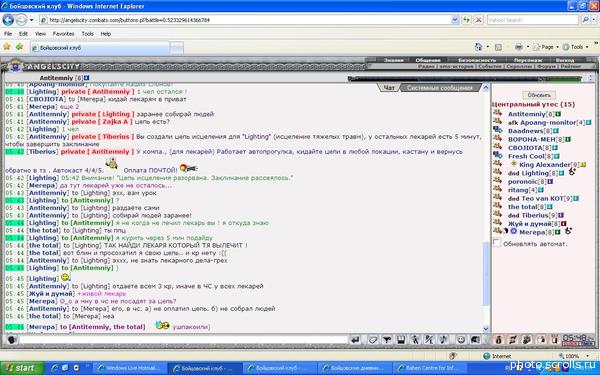Click the Favorites star icon

(x=7, y=47)
